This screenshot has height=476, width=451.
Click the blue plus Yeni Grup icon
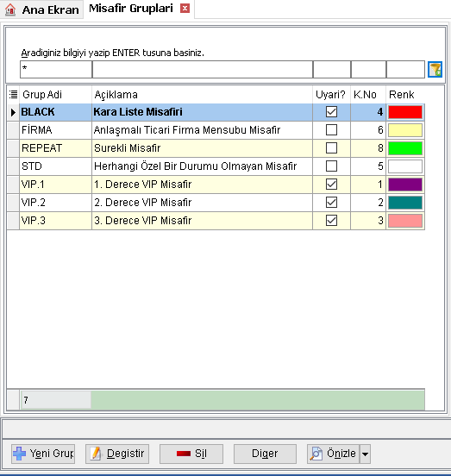pos(20,454)
